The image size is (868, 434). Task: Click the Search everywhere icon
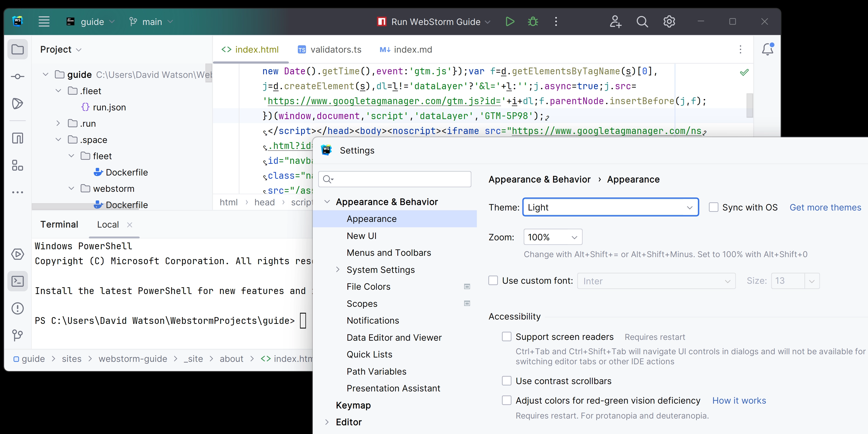click(x=641, y=22)
